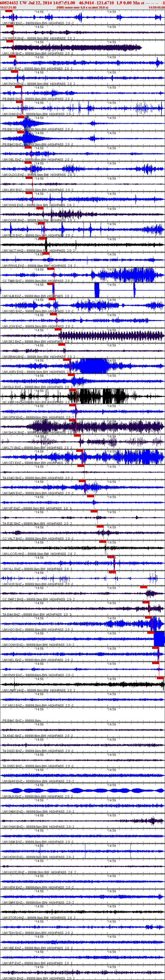165x980 pixels.
Task: Select the PB B941 EHZ station label
Action: coord(22,720)
